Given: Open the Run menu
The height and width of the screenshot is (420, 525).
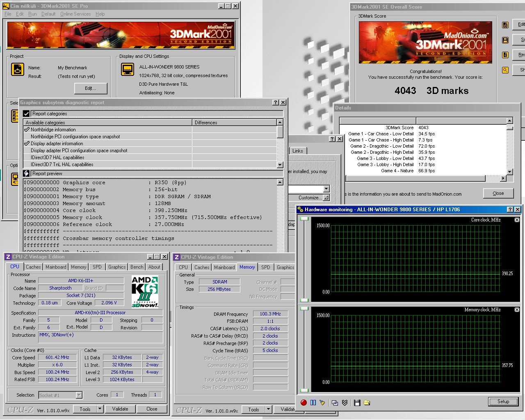Looking at the screenshot, I should coord(32,14).
